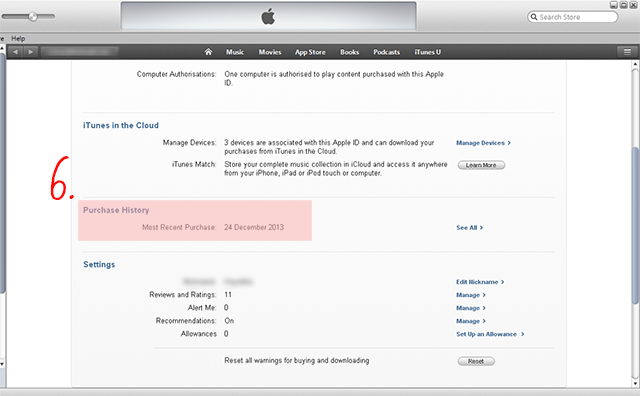This screenshot has height=396, width=640.
Task: Open the list menu icon in the store bar
Action: 627,52
